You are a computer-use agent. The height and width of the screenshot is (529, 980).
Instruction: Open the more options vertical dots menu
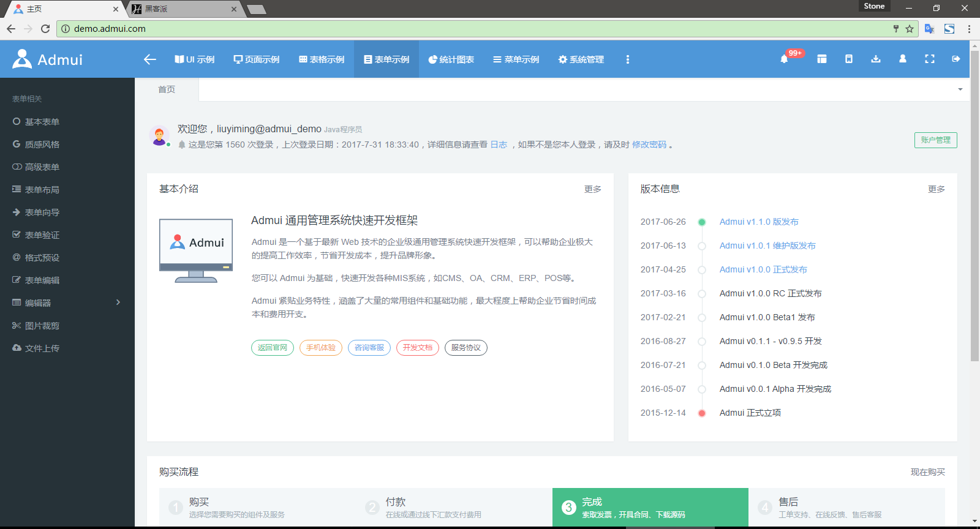[x=627, y=59]
